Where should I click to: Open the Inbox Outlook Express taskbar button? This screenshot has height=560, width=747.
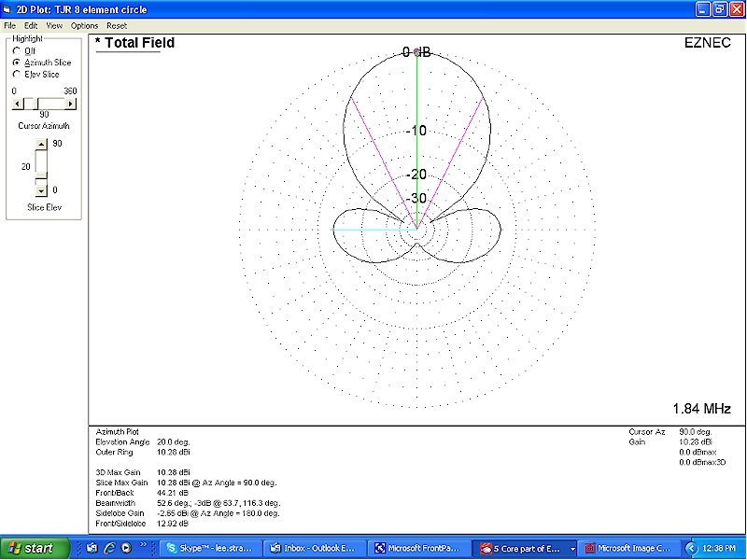tap(314, 548)
